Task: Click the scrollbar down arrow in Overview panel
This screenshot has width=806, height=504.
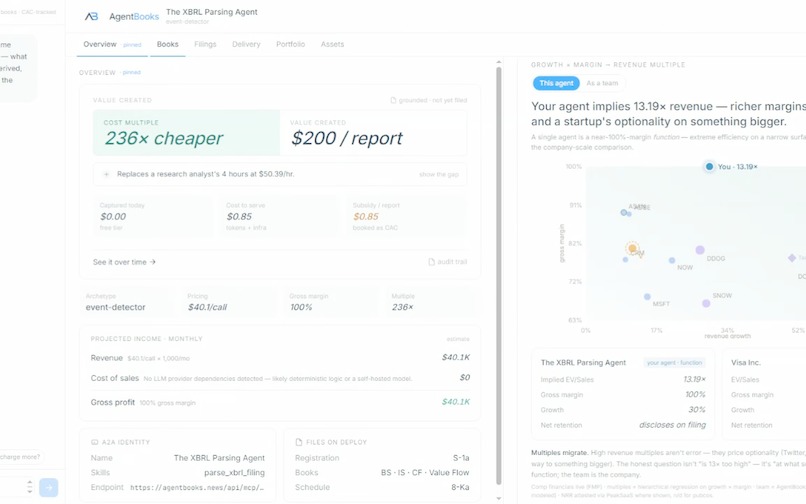Action: point(498,498)
